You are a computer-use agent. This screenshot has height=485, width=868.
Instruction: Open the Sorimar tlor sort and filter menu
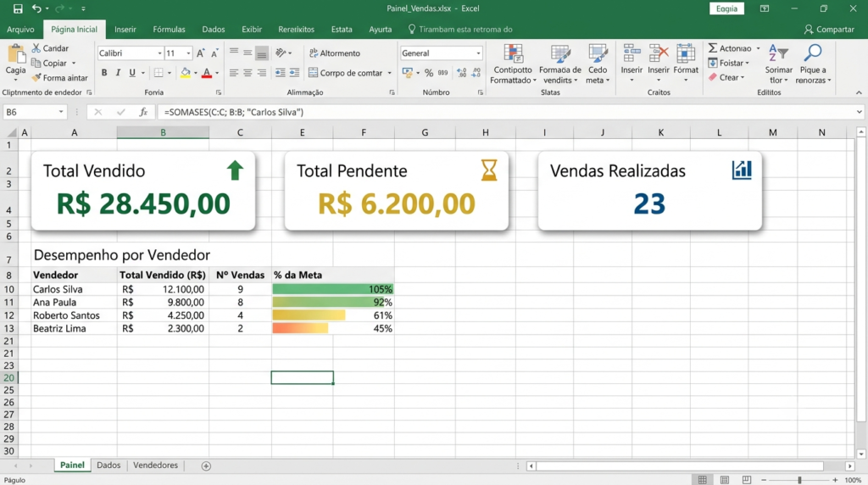click(778, 64)
